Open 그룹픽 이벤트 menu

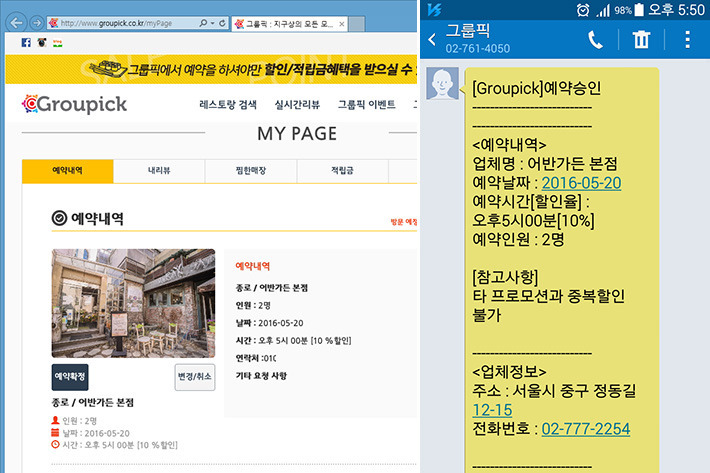click(366, 105)
